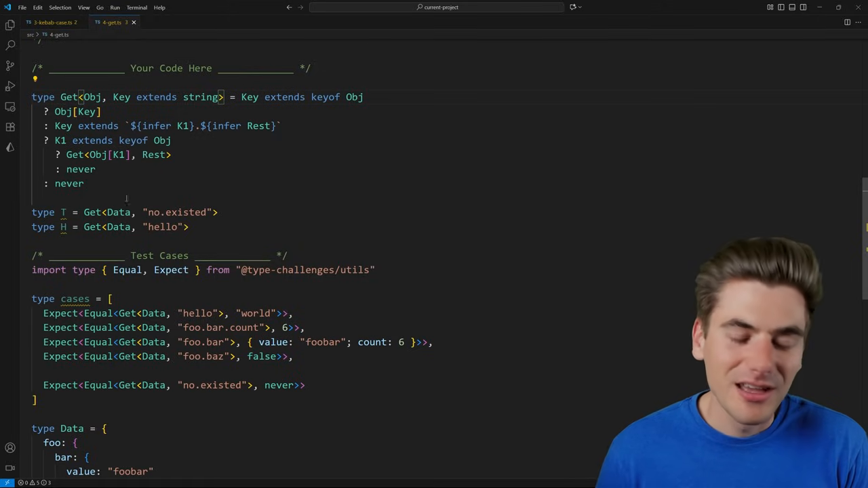Viewport: 868px width, 488px height.
Task: Click the src breadcrumb folder
Action: (x=30, y=35)
